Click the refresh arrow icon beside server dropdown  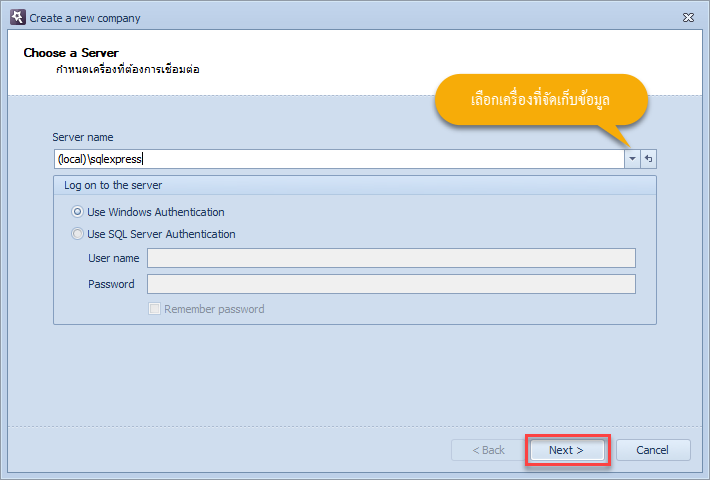(x=648, y=159)
